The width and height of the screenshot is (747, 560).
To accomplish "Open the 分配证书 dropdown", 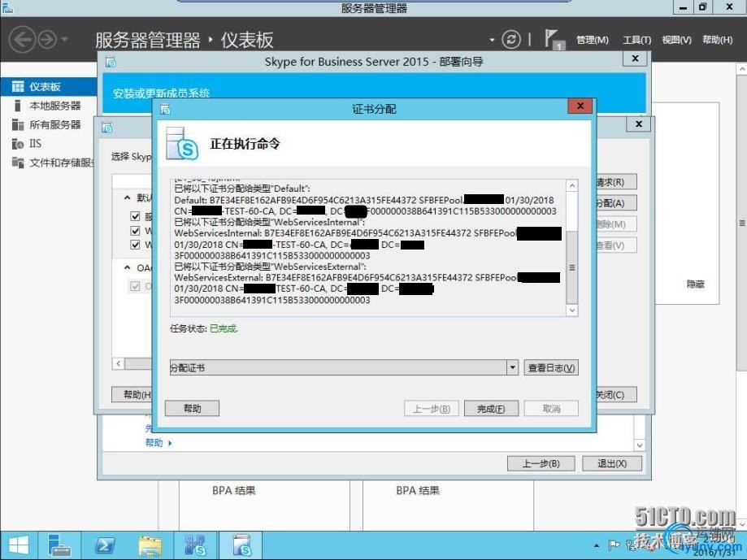I will pos(513,367).
